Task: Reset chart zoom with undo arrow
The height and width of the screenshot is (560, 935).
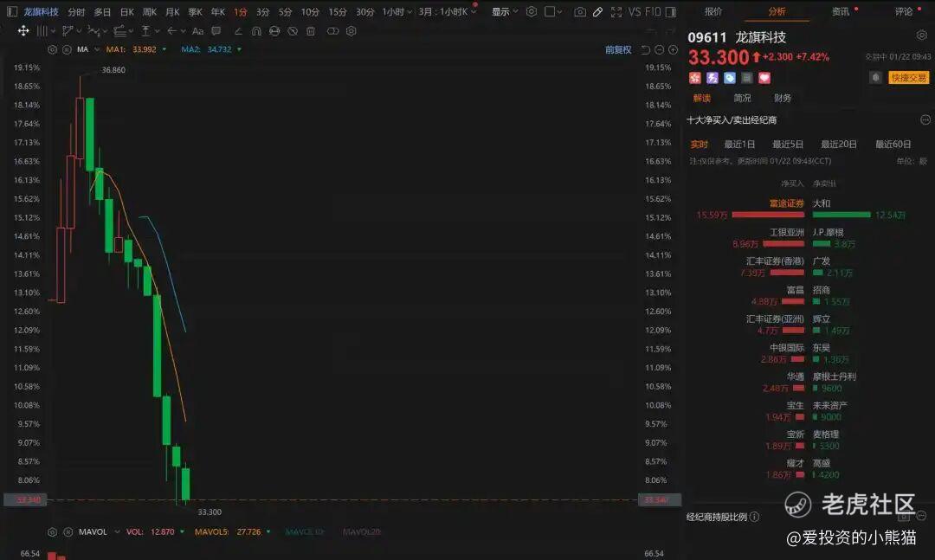Action: click(645, 49)
